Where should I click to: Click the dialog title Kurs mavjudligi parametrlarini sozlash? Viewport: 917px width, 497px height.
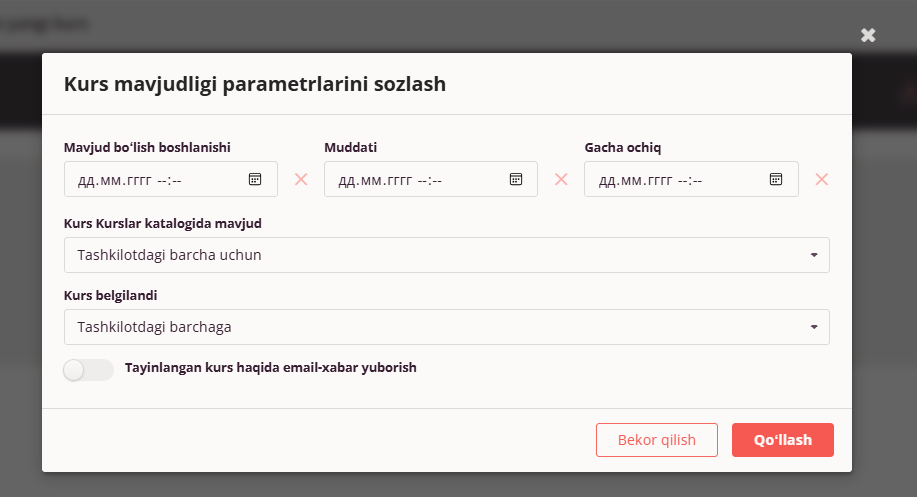(255, 84)
